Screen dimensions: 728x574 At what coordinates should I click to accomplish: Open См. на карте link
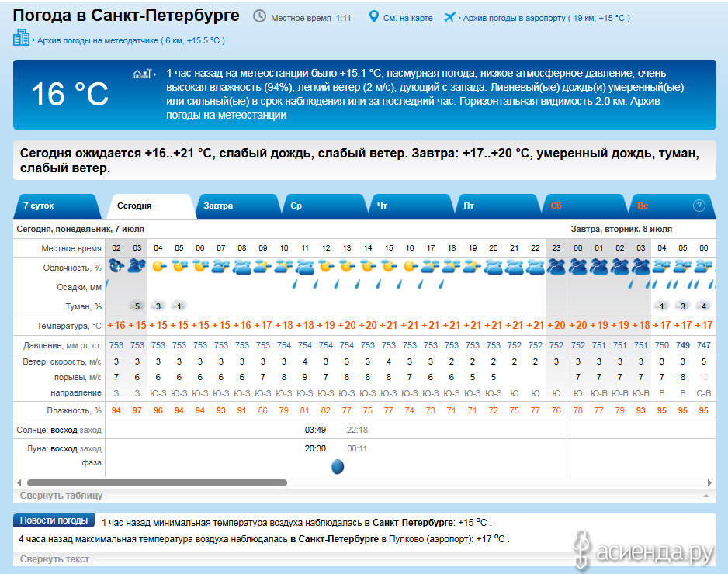tap(407, 18)
